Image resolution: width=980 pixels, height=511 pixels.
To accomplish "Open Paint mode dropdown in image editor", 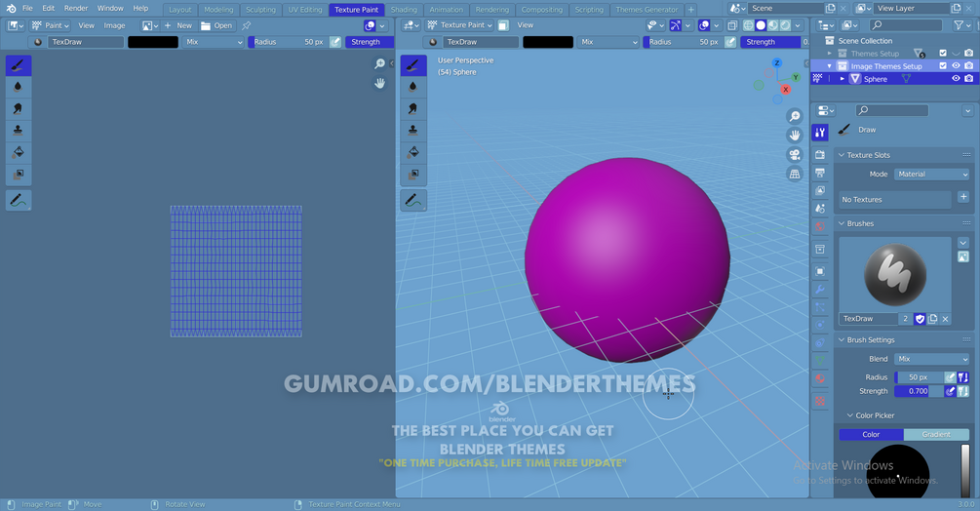I will click(50, 25).
